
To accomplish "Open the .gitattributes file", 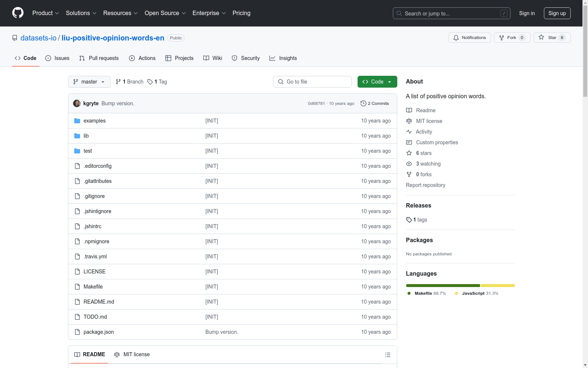I will pos(97,181).
